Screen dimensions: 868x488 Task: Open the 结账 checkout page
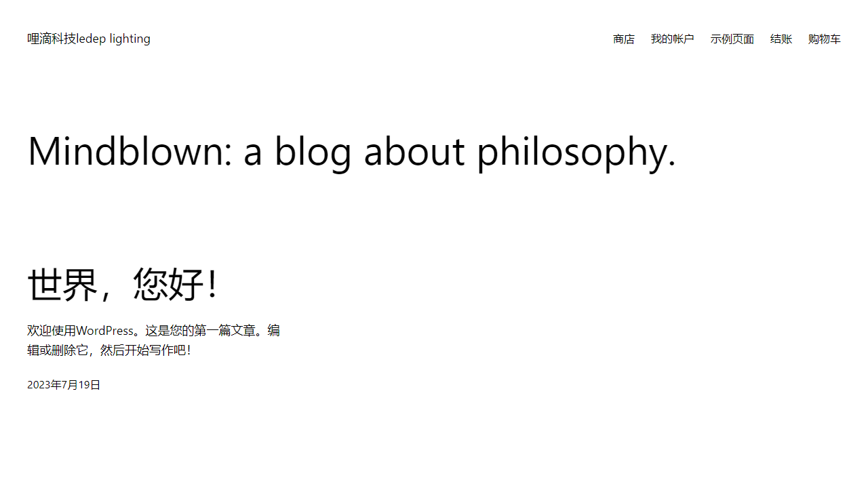tap(781, 39)
